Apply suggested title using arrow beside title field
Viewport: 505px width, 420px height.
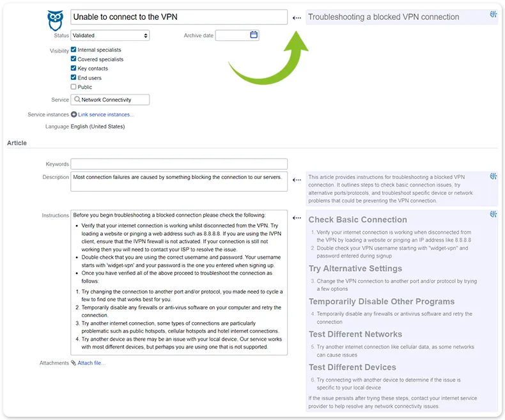coord(297,18)
